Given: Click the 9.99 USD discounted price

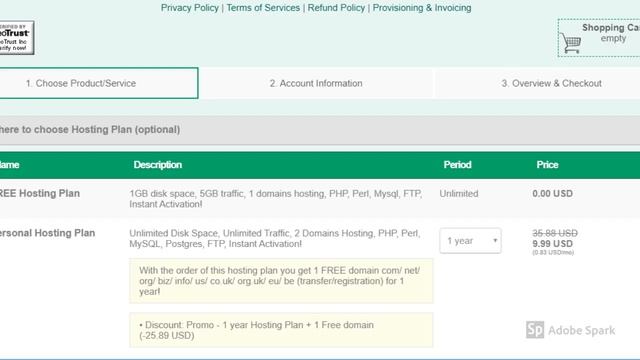Looking at the screenshot, I should 552,244.
